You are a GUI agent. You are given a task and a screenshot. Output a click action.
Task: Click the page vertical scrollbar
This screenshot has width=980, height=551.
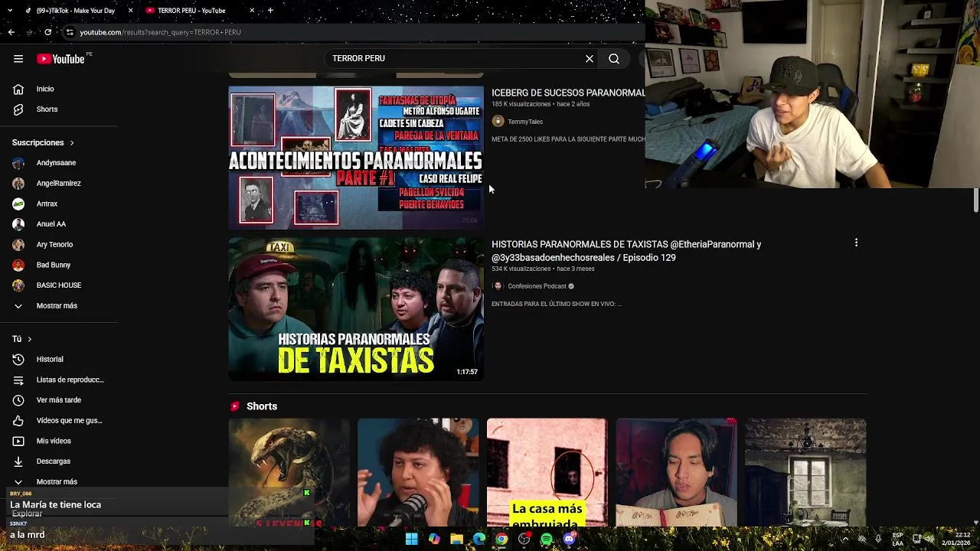[x=975, y=201]
